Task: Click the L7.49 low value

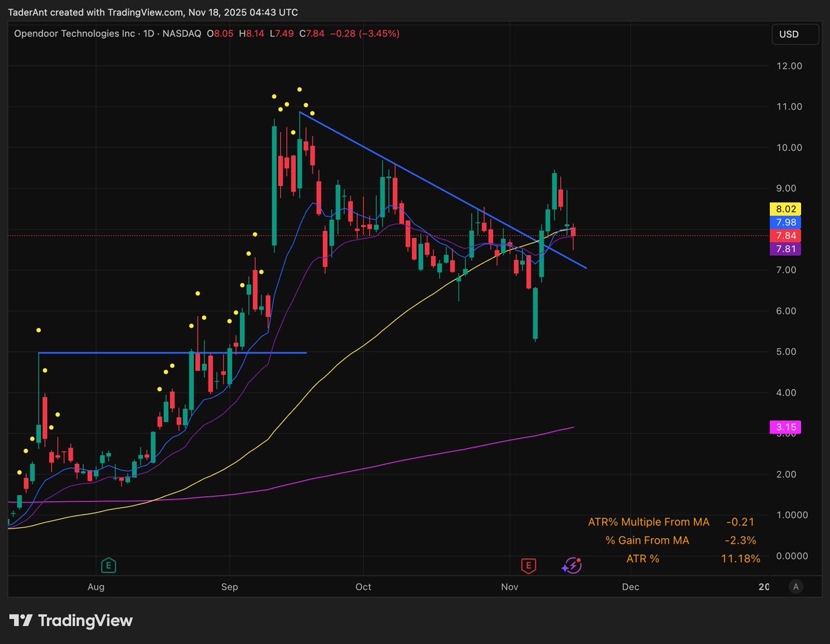Action: tap(283, 33)
